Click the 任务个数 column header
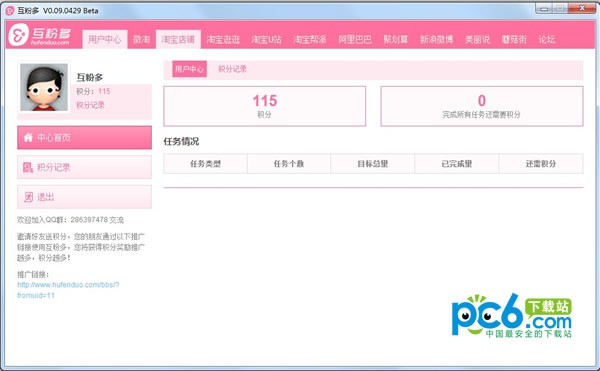600x371 pixels. click(289, 164)
